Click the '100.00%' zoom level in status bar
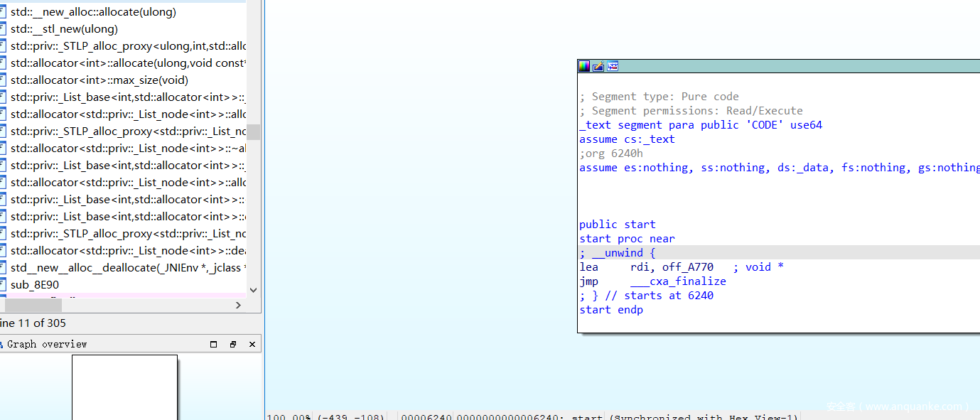 (x=289, y=416)
